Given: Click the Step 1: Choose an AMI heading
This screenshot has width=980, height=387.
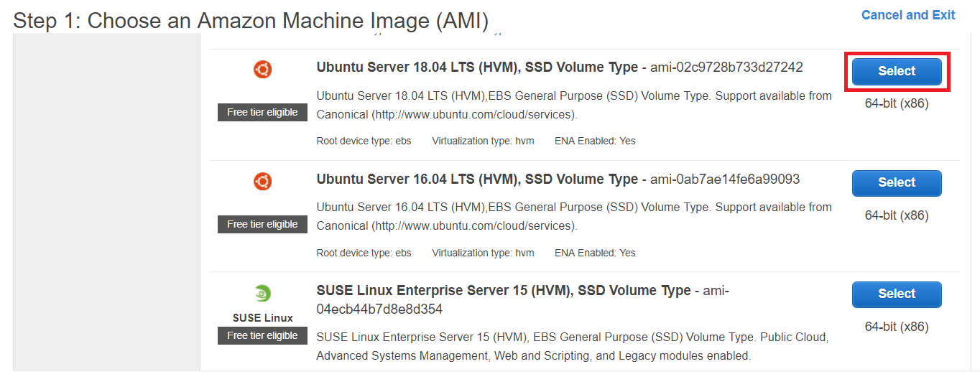Looking at the screenshot, I should click(x=251, y=20).
